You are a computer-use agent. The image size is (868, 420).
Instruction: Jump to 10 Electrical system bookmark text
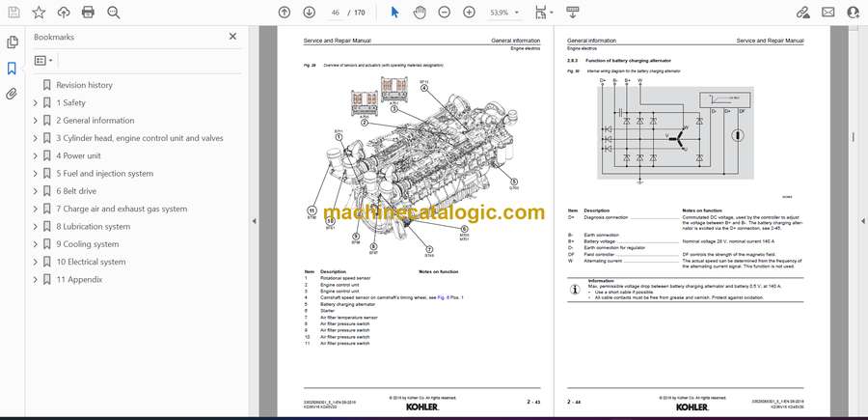coord(91,262)
